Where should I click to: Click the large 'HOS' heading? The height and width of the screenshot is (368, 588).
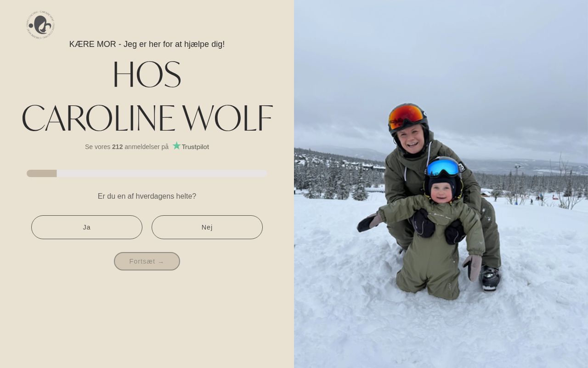147,75
